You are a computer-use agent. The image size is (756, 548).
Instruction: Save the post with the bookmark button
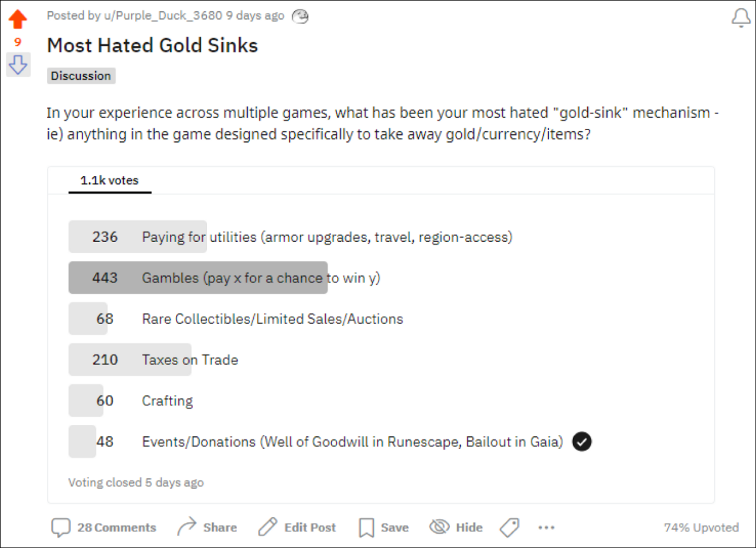pyautogui.click(x=383, y=527)
